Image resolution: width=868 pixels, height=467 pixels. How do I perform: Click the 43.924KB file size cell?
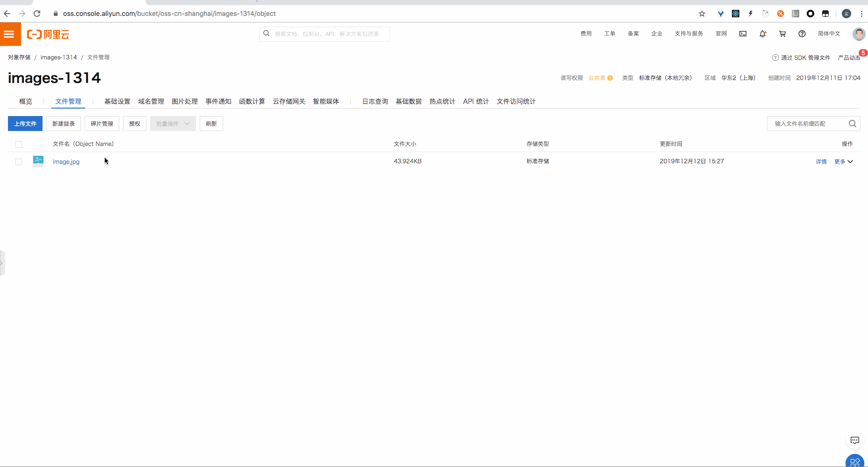coord(408,161)
